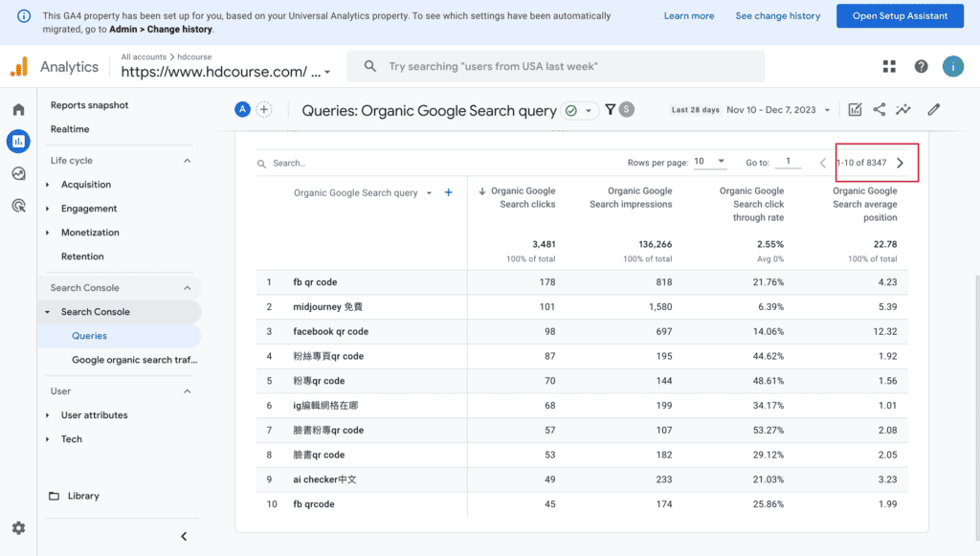The width and height of the screenshot is (980, 556).
Task: Click Open Setup Assistant button
Action: [900, 16]
